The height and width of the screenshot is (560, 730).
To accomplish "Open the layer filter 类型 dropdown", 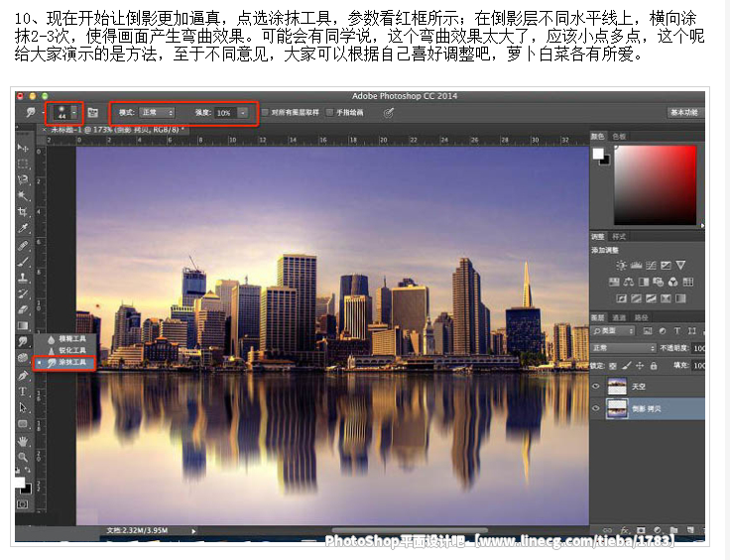I will pos(613,331).
